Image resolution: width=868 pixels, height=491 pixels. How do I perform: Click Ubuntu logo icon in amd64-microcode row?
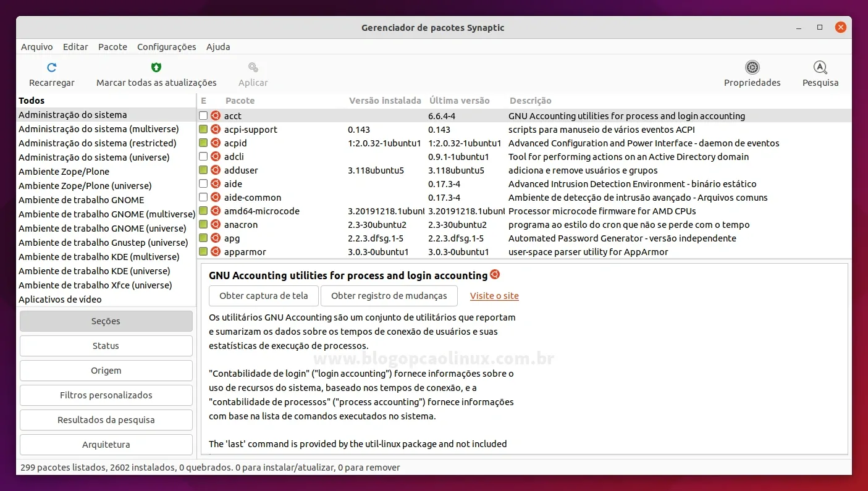(216, 211)
